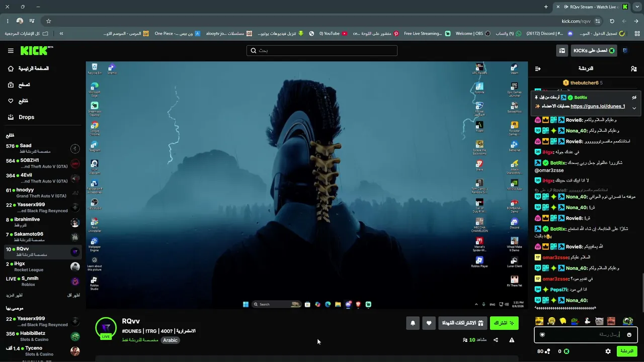Screen dimensions: 644x362
Task: Collapse the chat panel arrow icon
Action: (x=538, y=68)
